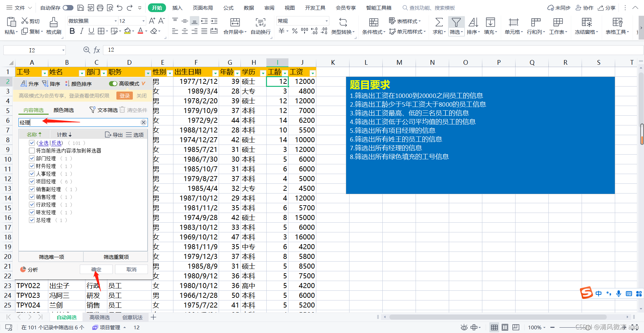Screen dimensions: 644x333
Task: Click the Increase font size icon
Action: click(152, 21)
